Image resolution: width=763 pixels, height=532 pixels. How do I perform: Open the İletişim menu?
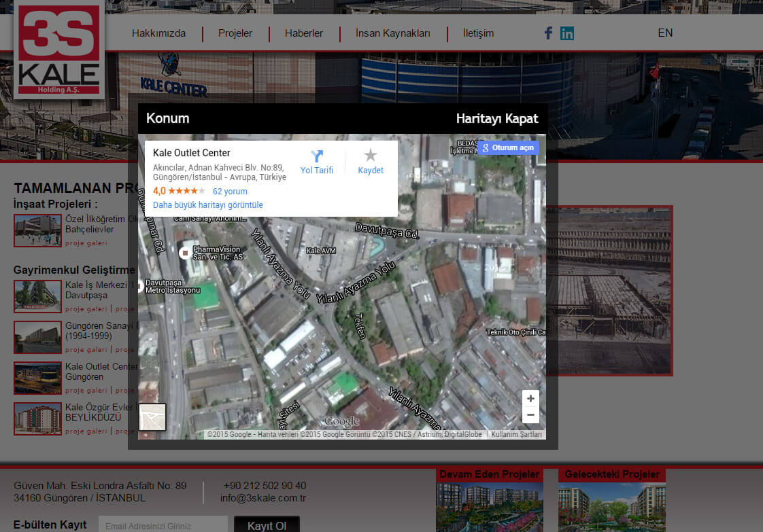click(x=478, y=33)
